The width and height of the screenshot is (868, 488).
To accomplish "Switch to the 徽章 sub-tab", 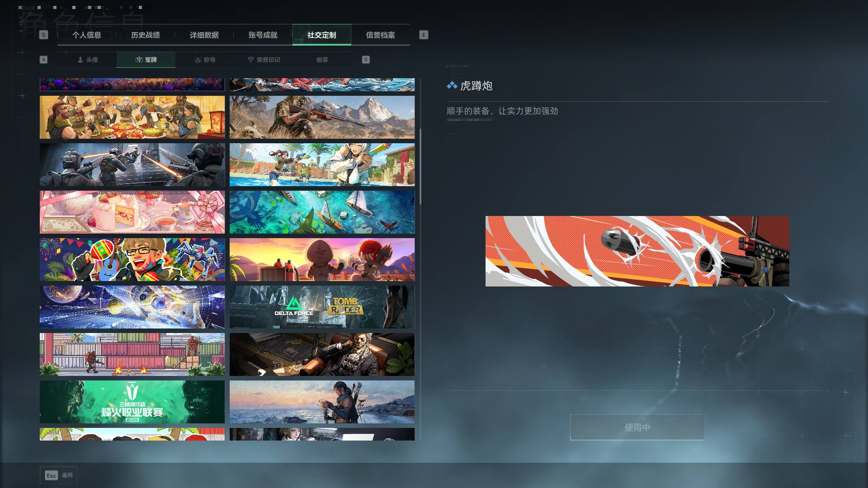I will tap(322, 60).
